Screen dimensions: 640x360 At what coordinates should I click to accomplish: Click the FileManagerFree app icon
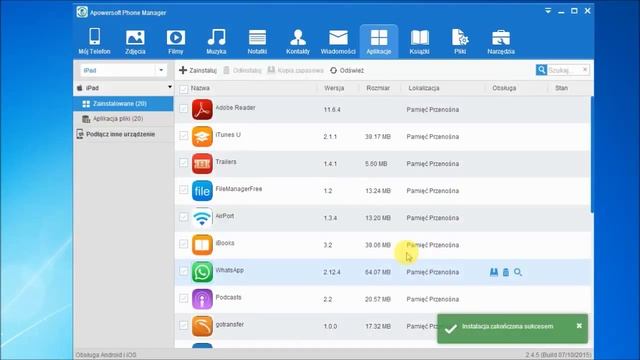pyautogui.click(x=202, y=191)
